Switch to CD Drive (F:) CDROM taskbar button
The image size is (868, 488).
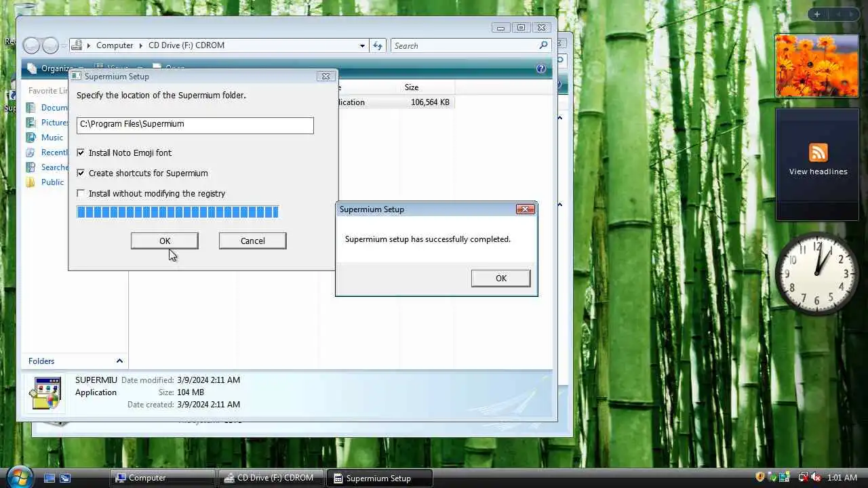pos(270,478)
